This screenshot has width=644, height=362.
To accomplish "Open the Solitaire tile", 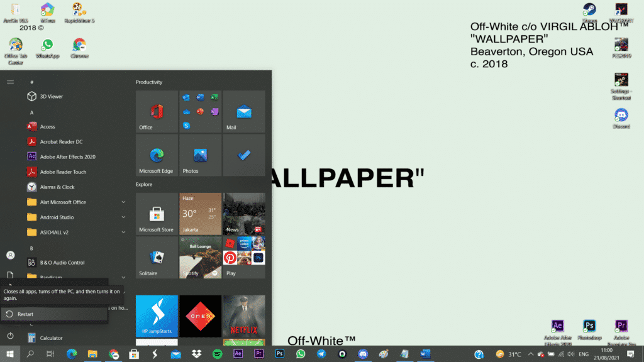I will 157,257.
